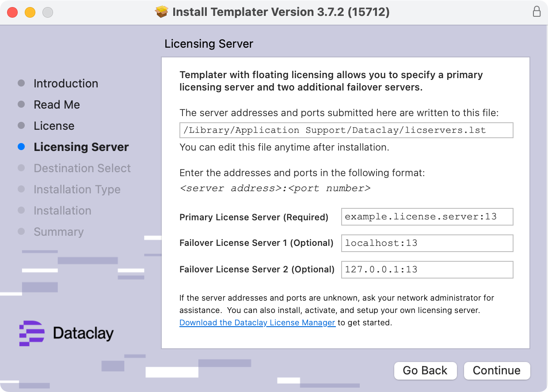Click the Licensing Server page heading
Viewport: 548px width, 392px height.
coord(209,44)
